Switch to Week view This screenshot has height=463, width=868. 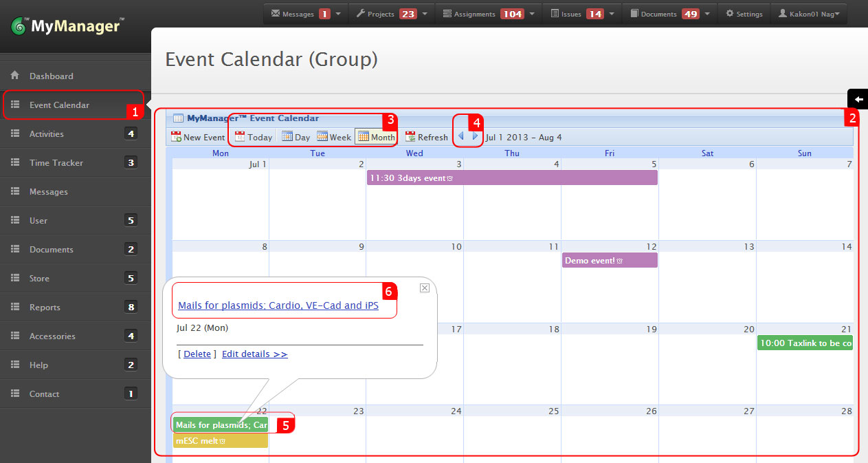pyautogui.click(x=333, y=136)
